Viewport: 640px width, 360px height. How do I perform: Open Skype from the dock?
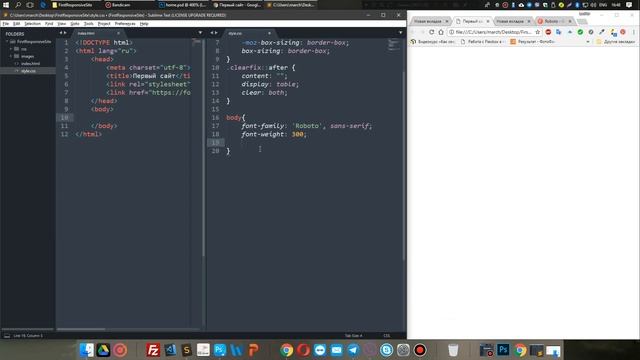tap(387, 350)
